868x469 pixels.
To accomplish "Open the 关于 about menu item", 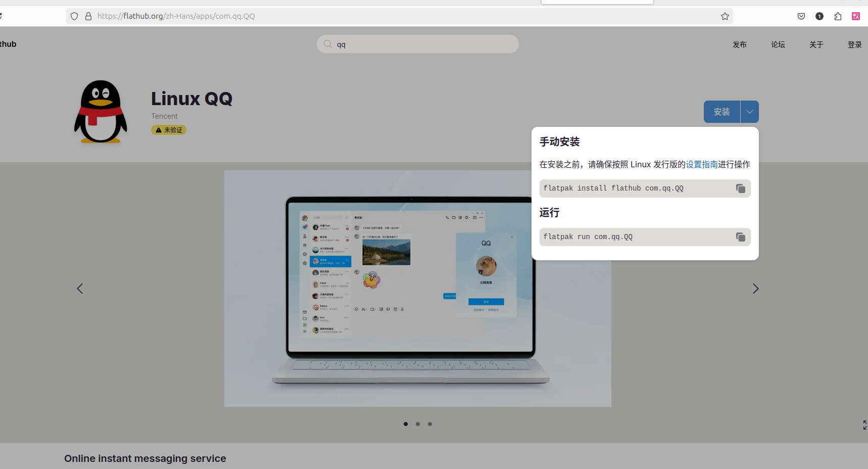I will [816, 44].
